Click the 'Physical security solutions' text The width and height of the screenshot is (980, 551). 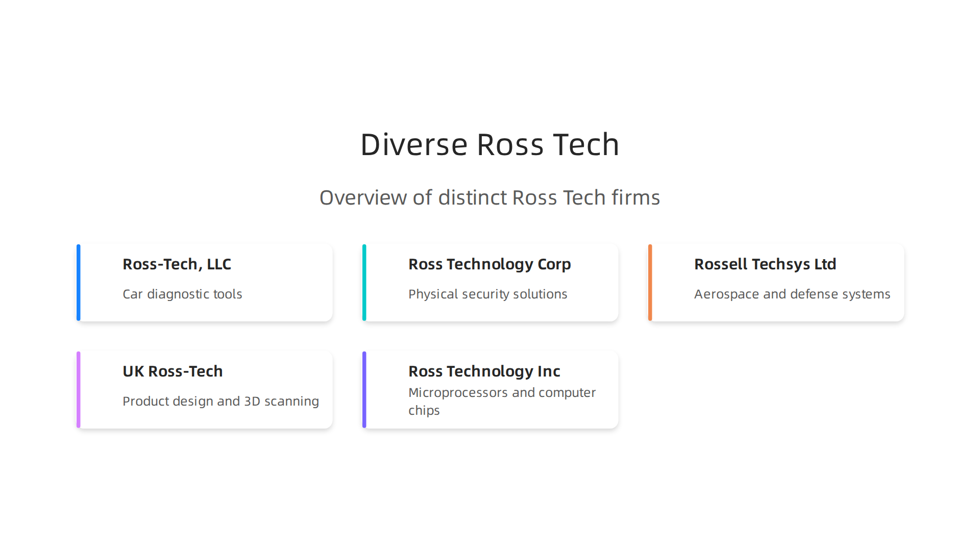[487, 294]
